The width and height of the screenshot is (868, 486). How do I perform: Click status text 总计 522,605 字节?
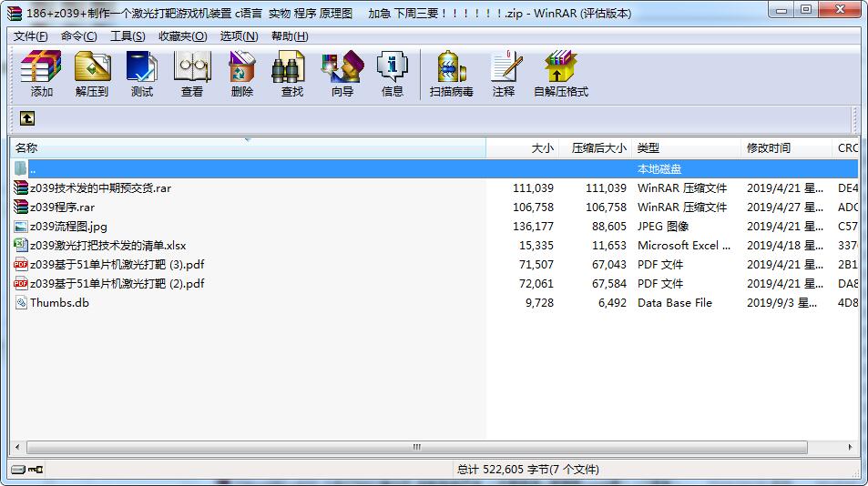(x=528, y=470)
